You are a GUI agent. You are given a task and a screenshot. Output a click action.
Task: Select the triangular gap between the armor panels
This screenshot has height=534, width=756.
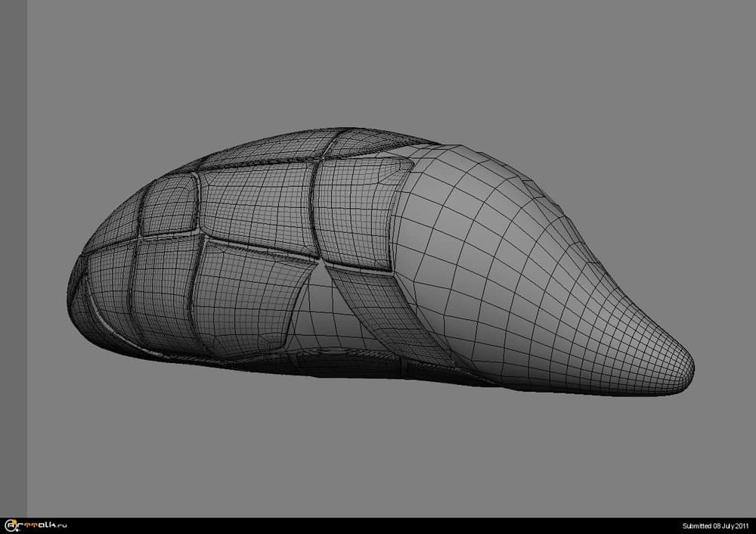point(316,295)
